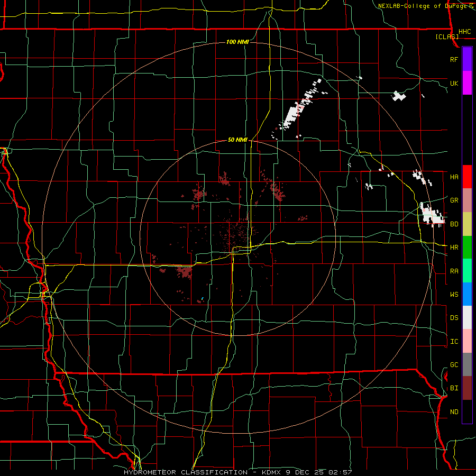This screenshot has width=476, height=476.
Task: Click the WS legend label
Action: point(454,294)
